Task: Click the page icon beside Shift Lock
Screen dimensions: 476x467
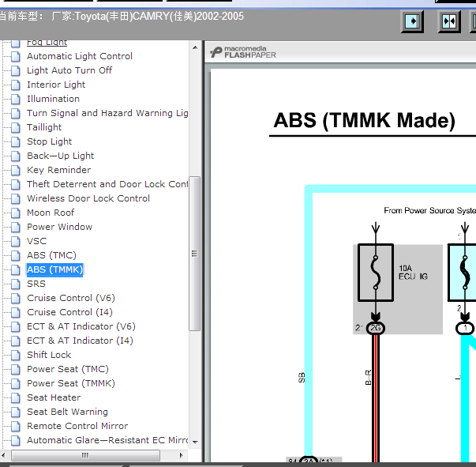Action: [x=16, y=355]
